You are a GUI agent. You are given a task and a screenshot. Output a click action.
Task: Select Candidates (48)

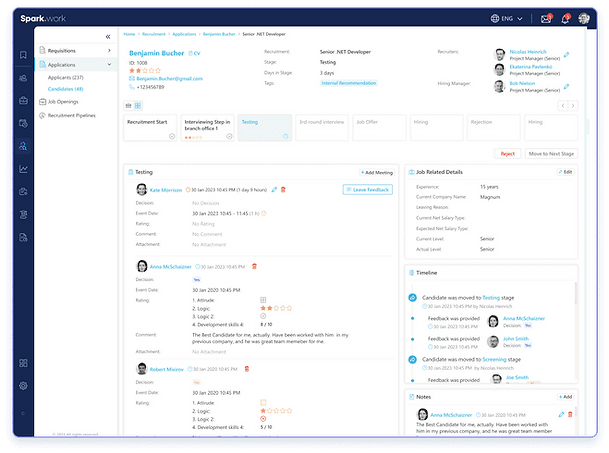pyautogui.click(x=65, y=89)
